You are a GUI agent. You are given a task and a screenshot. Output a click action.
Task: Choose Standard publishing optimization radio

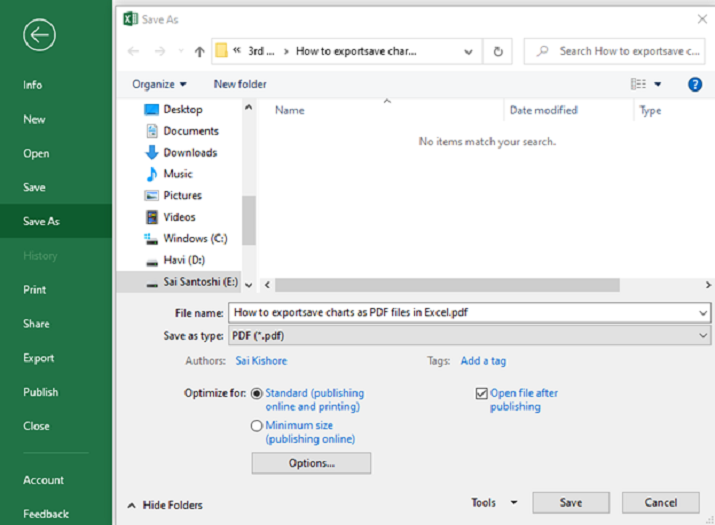(x=257, y=393)
